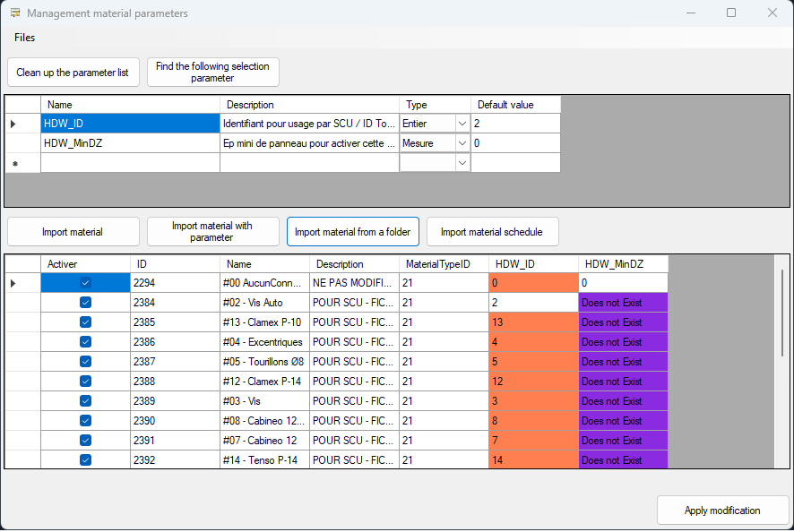This screenshot has height=532, width=794.
Task: Select the HDW_ID parameter name cell
Action: point(130,124)
